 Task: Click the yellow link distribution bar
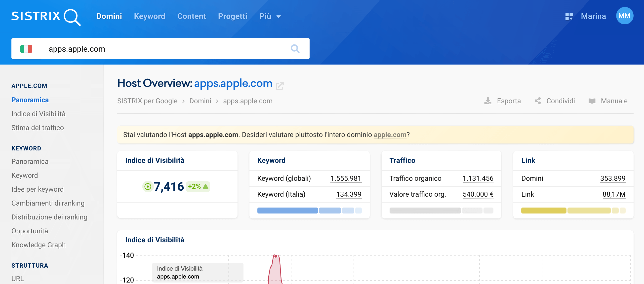click(573, 211)
